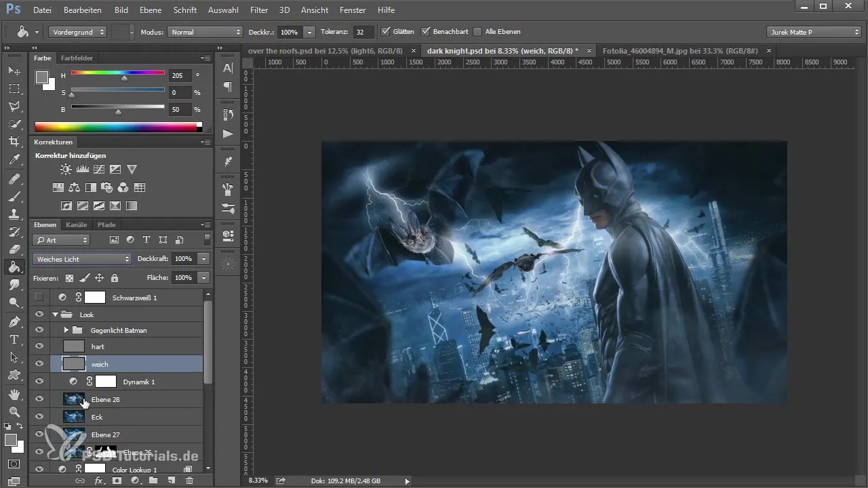Click lock transparent pixels icon
Viewport: 868px width, 488px height.
point(69,278)
